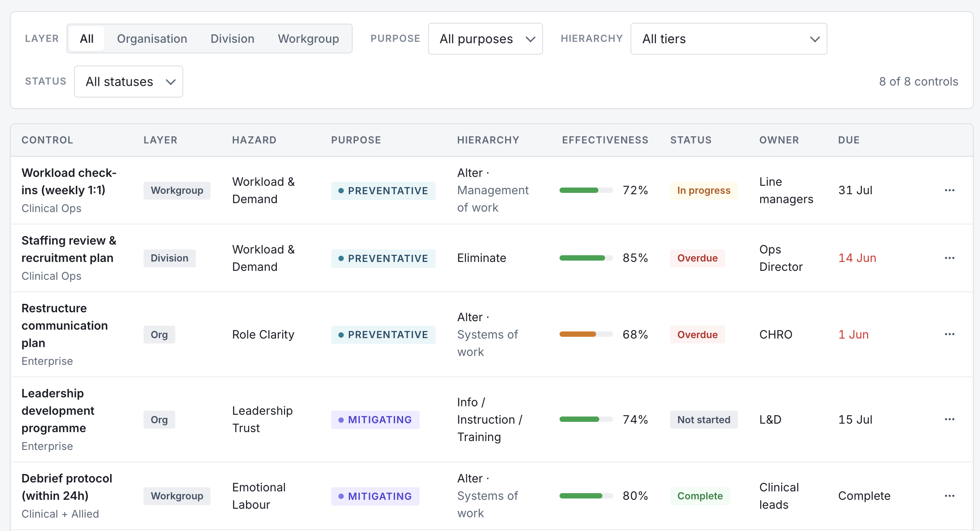Click the 31 Jul due date
This screenshot has height=531, width=980.
pos(855,190)
